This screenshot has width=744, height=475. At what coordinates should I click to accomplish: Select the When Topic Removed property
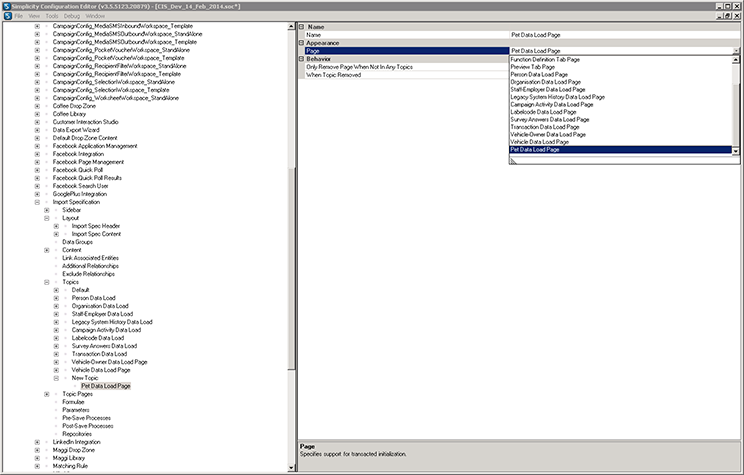[x=334, y=75]
